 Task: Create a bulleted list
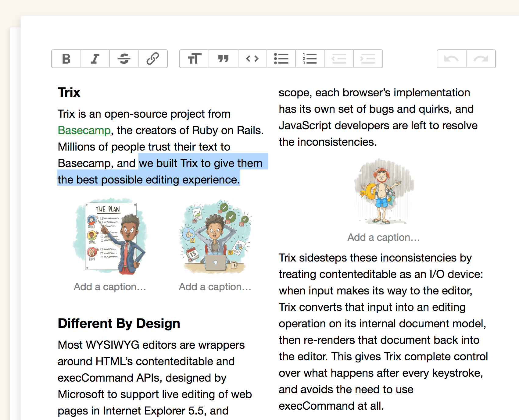pyautogui.click(x=281, y=59)
